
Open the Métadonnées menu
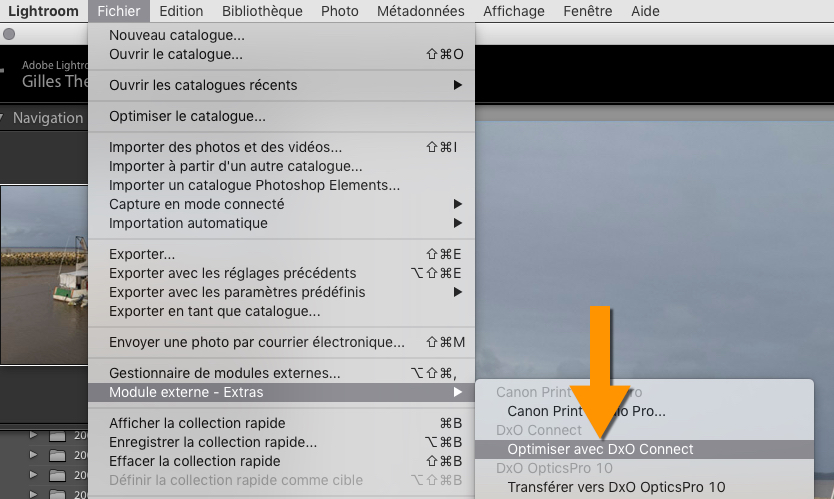[420, 11]
